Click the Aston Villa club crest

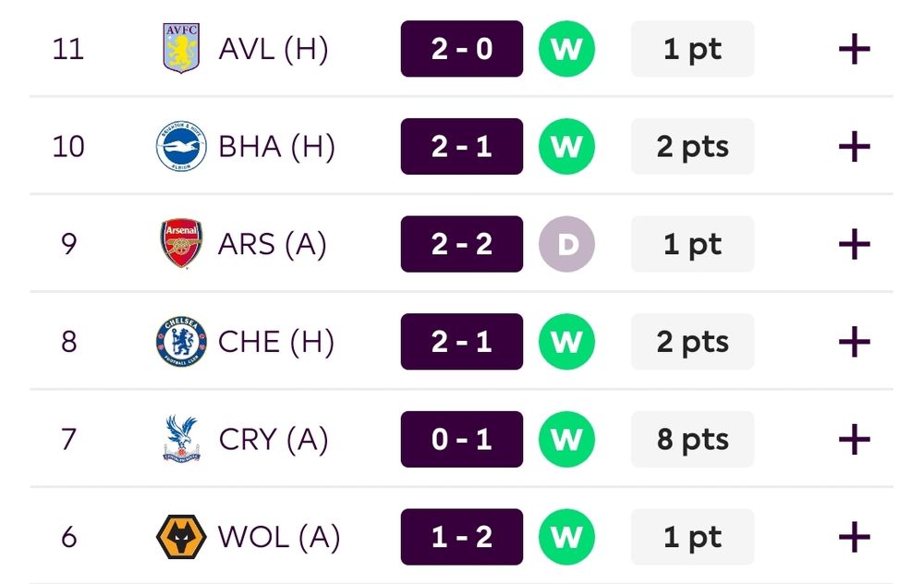pyautogui.click(x=181, y=48)
